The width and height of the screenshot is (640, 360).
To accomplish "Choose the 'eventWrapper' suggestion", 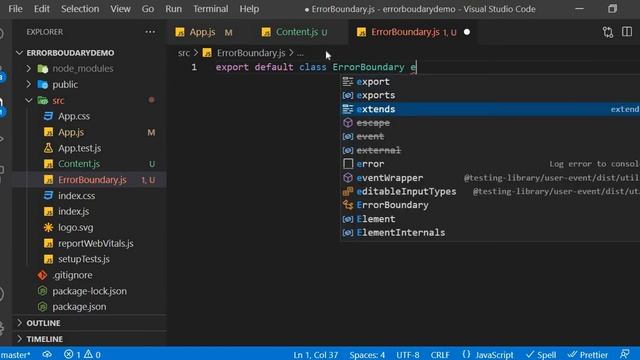I will (x=490, y=178).
